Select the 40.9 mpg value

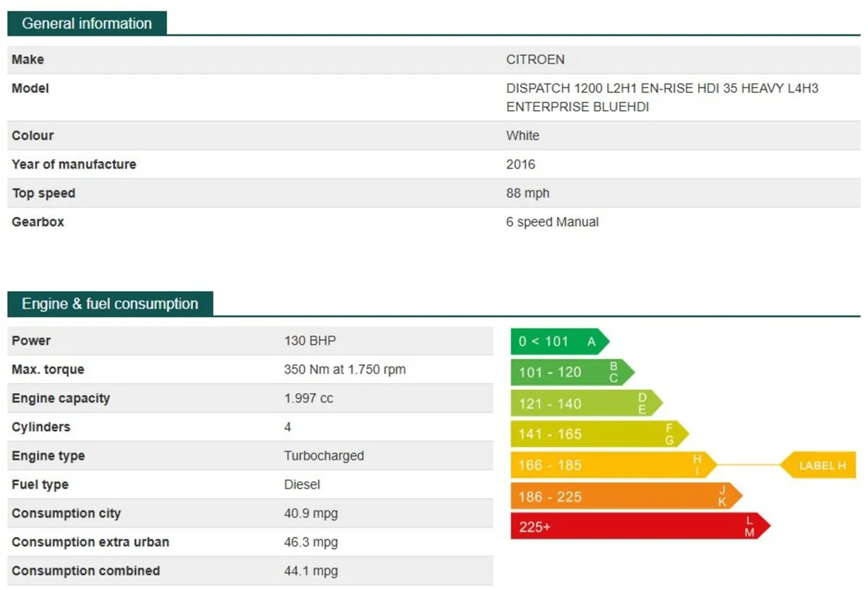[x=311, y=514]
